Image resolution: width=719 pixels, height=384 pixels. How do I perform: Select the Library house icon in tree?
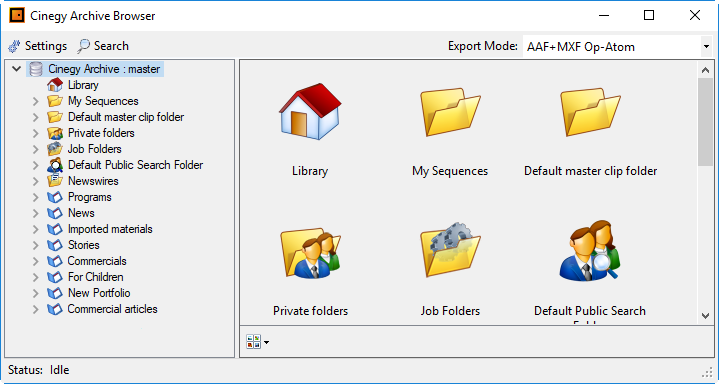point(55,85)
